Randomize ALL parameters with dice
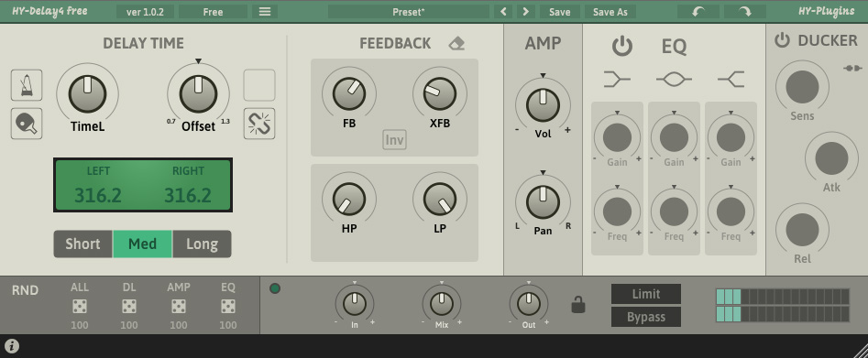This screenshot has height=358, width=868. (x=80, y=306)
